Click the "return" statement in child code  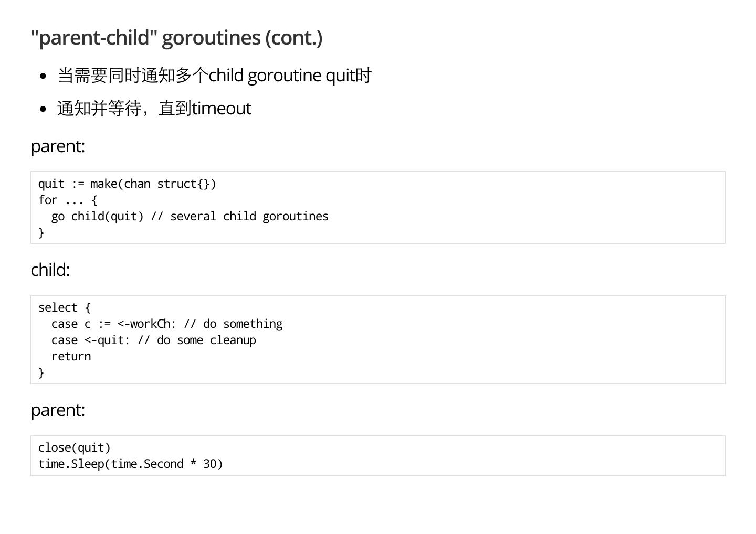tap(71, 357)
